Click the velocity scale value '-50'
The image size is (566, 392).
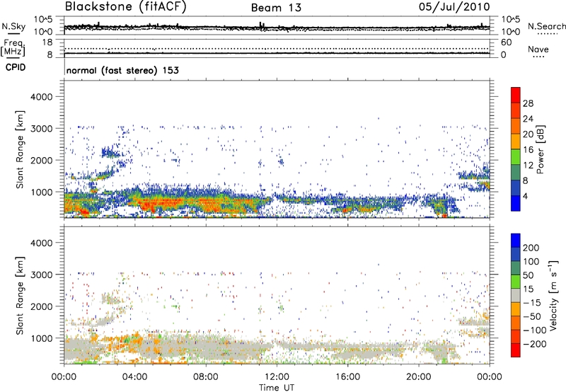[533, 316]
